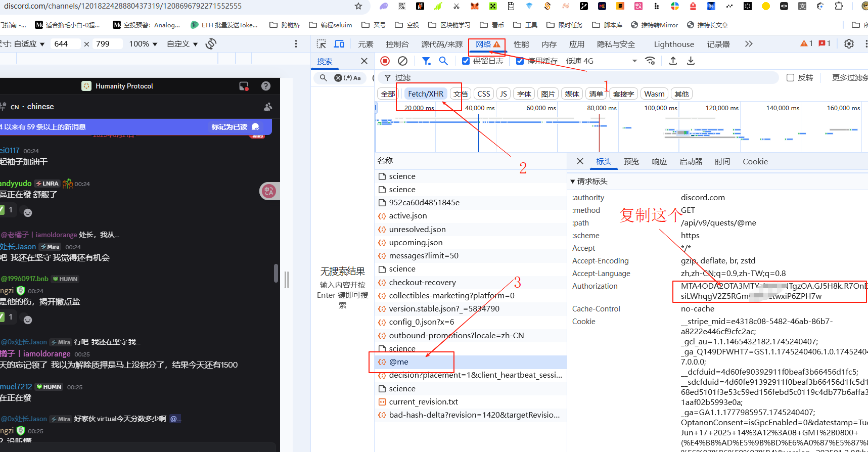Click the import HAR upload icon
868x452 pixels.
tap(673, 61)
